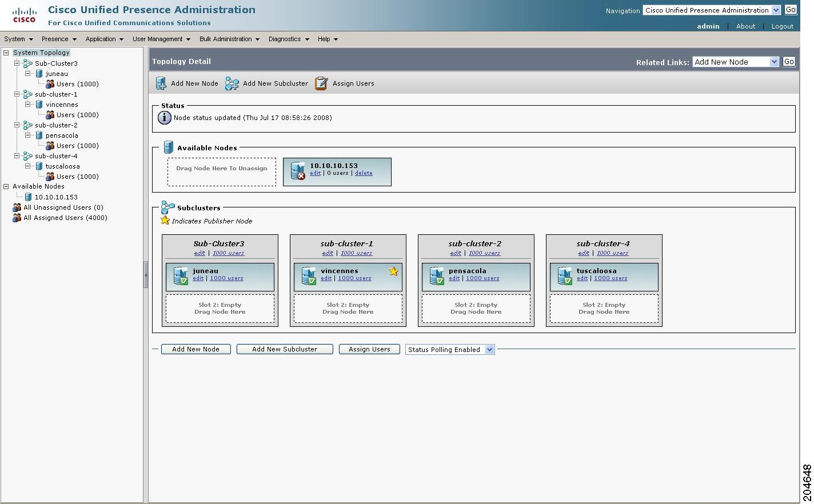Click the All Unassigned Users icon
This screenshot has height=504, width=814.
(17, 207)
